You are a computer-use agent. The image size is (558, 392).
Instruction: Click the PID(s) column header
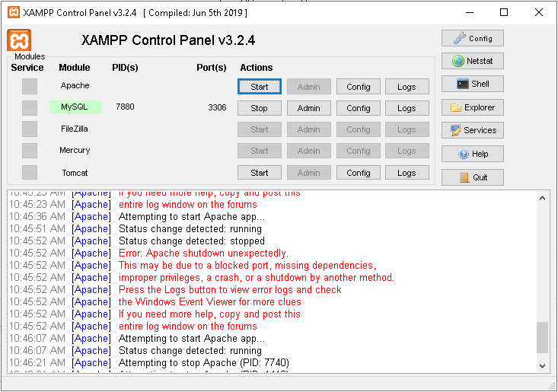(x=125, y=68)
